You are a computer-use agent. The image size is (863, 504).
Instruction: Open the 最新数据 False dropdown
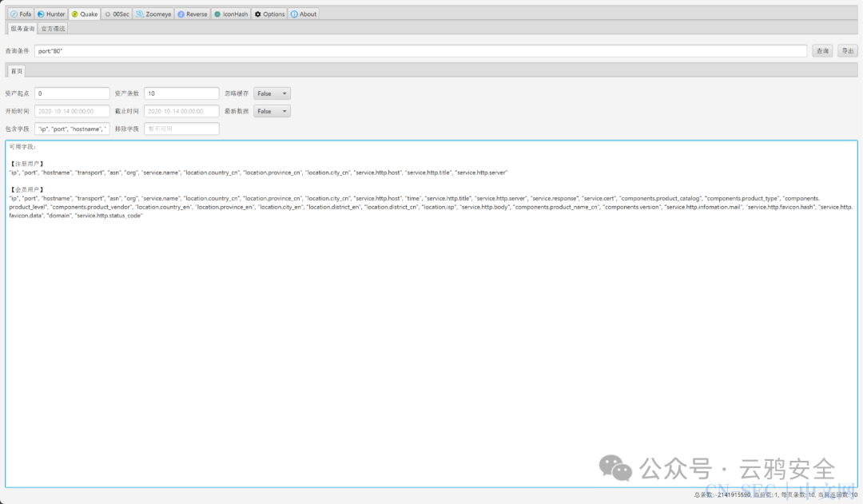272,111
